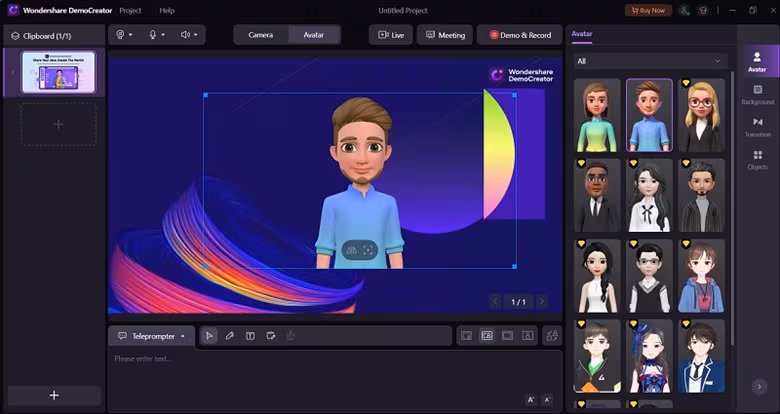
Task: Click the mirror flip avatar icon
Action: pyautogui.click(x=352, y=250)
